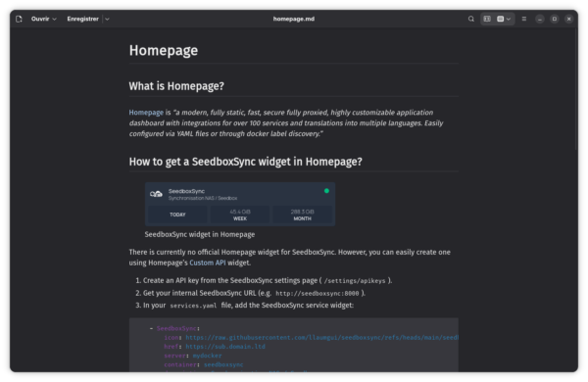
Task: Click the green status dot in widget image
Action: [x=326, y=191]
